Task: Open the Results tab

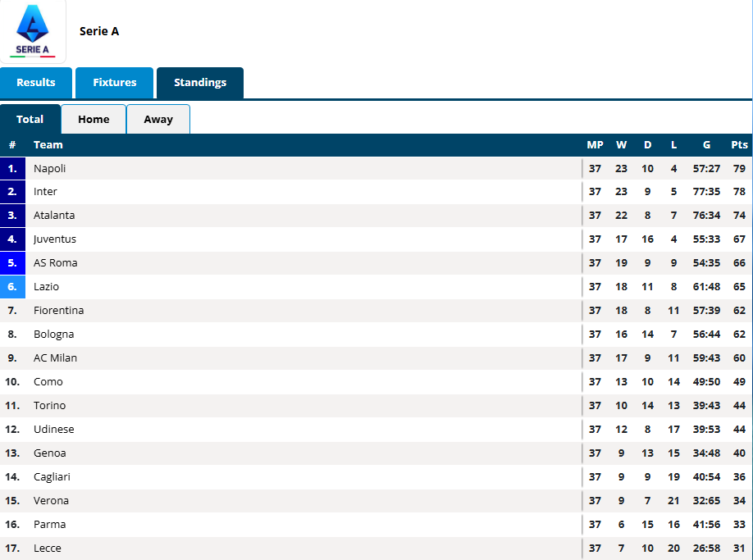Action: (x=36, y=83)
